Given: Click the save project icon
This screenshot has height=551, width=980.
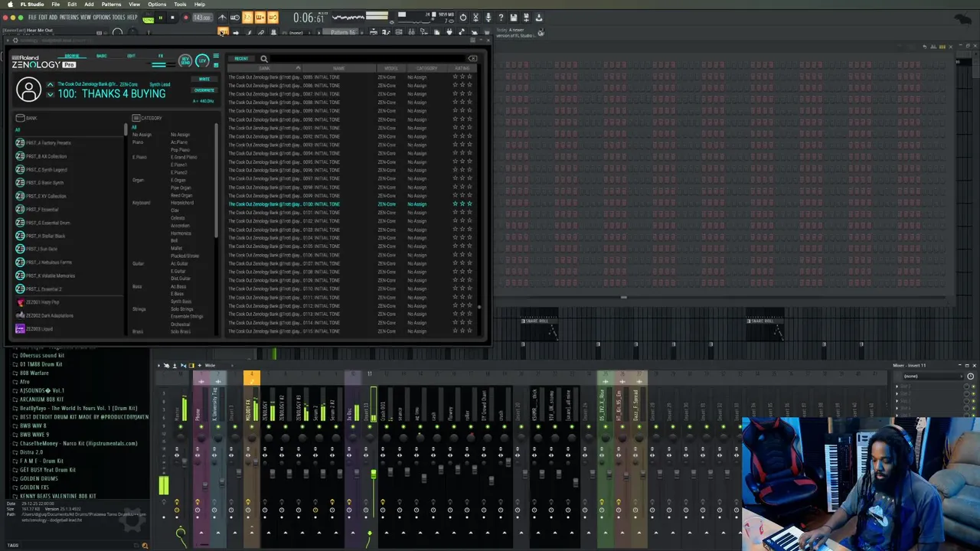Looking at the screenshot, I should pos(514,17).
